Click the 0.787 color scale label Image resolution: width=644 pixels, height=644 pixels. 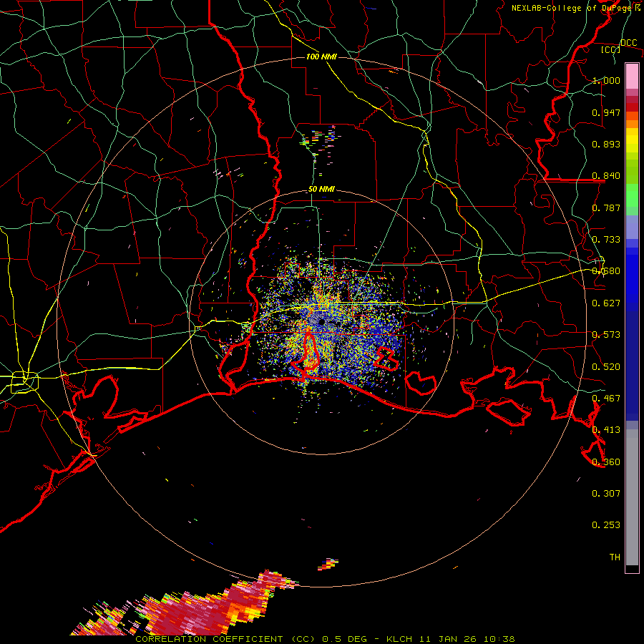coord(606,208)
